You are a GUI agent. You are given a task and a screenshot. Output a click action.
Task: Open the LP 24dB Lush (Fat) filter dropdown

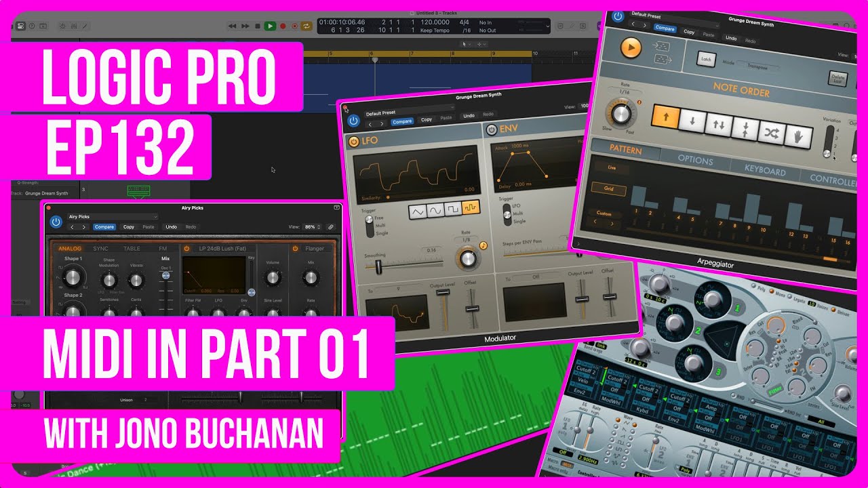(x=224, y=249)
